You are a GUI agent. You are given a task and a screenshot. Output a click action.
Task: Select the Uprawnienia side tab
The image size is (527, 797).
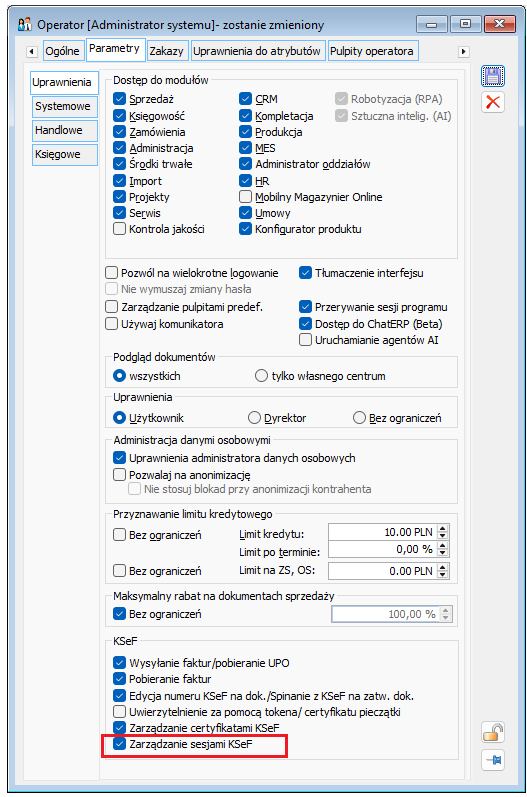pyautogui.click(x=62, y=82)
